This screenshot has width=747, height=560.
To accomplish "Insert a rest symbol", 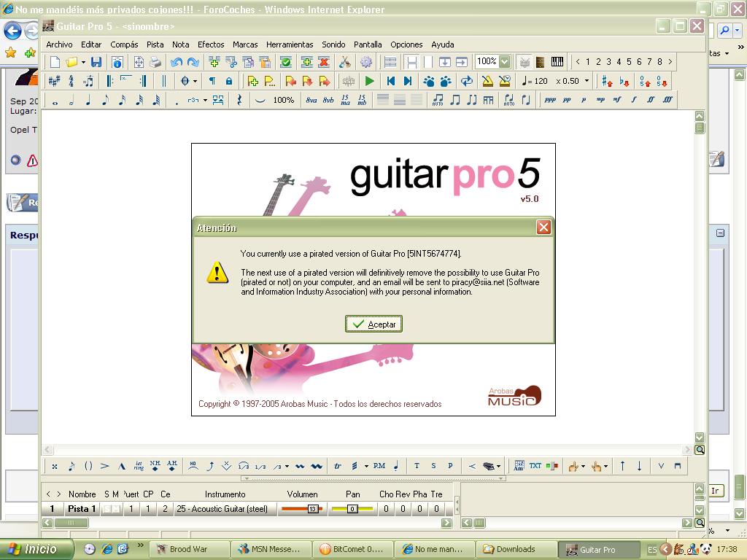I will click(x=239, y=101).
